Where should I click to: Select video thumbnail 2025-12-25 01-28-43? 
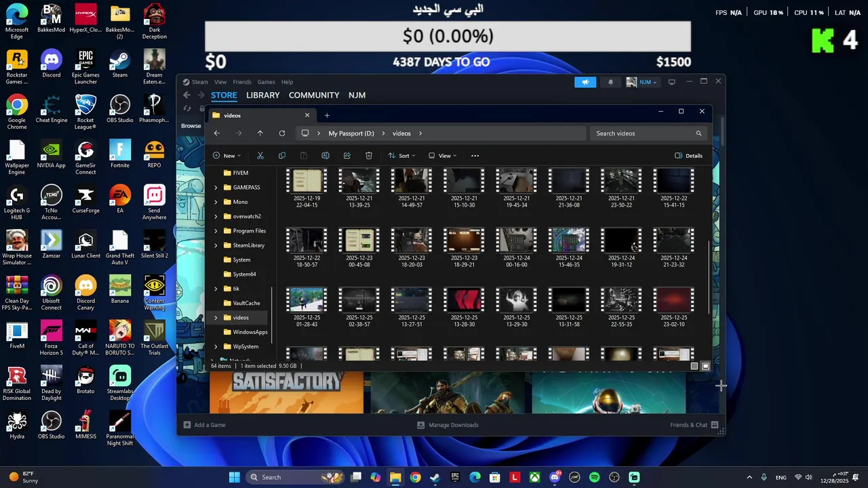tap(307, 307)
